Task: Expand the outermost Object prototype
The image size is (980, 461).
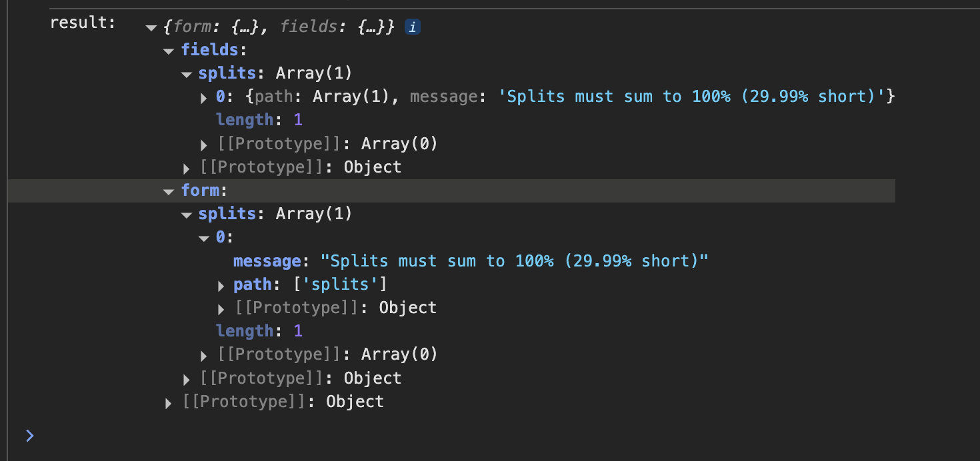Action: [x=169, y=404]
